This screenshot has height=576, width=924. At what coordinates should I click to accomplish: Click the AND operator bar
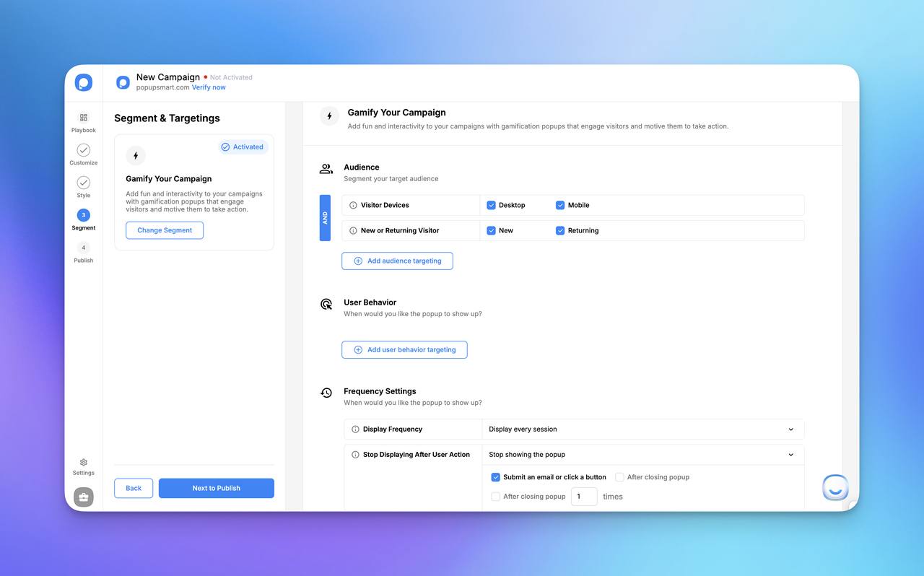pos(325,218)
